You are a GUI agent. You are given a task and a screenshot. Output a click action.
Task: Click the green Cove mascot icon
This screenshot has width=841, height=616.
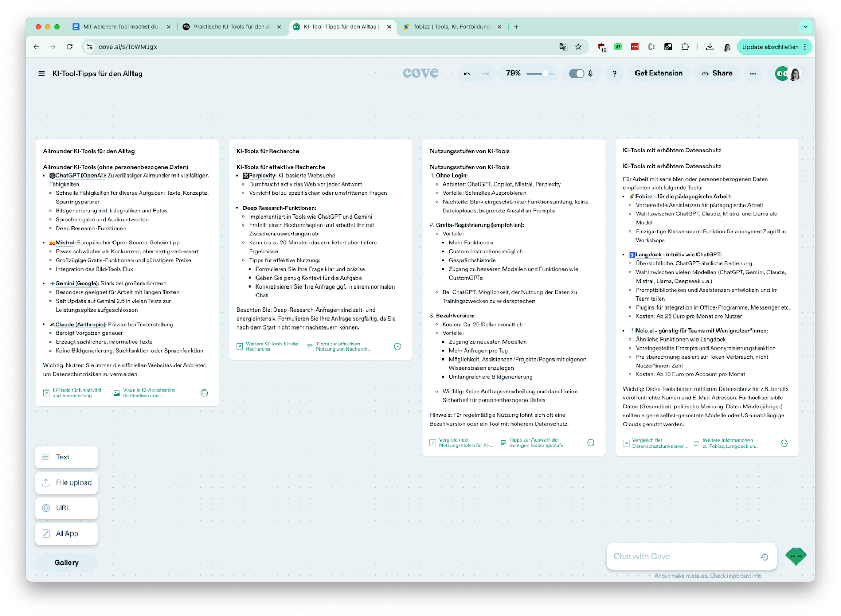click(796, 556)
